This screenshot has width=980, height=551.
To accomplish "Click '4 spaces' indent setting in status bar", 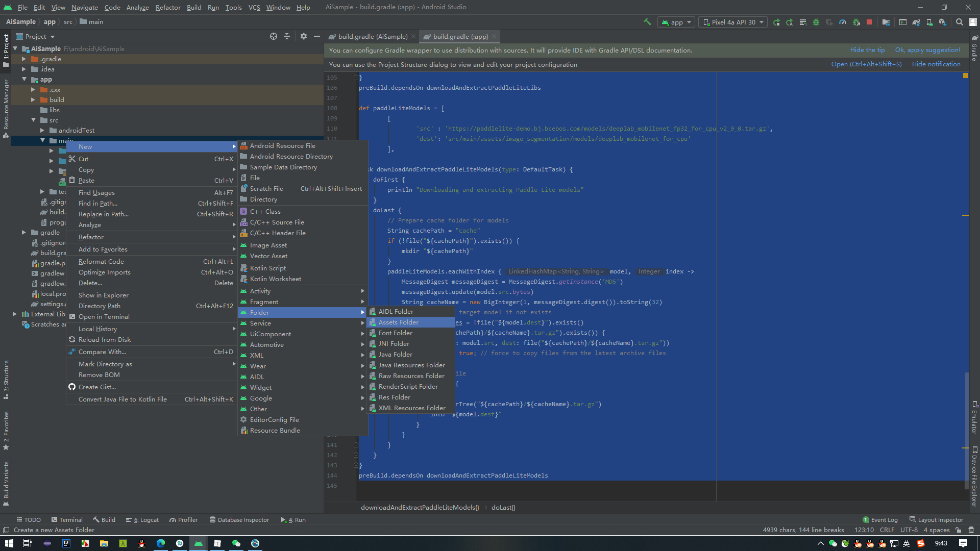I will (x=937, y=530).
